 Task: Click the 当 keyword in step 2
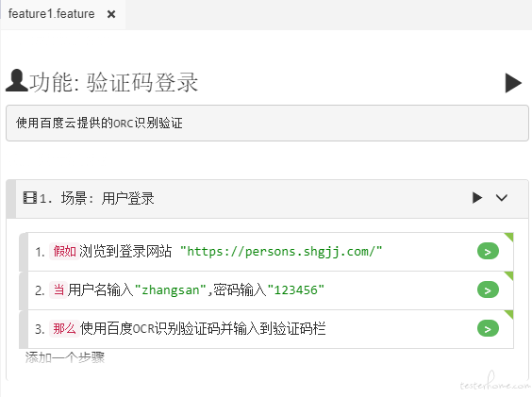coord(58,290)
